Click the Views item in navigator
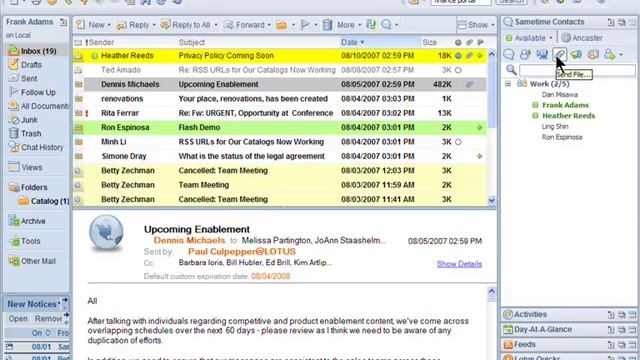 pos(25,167)
